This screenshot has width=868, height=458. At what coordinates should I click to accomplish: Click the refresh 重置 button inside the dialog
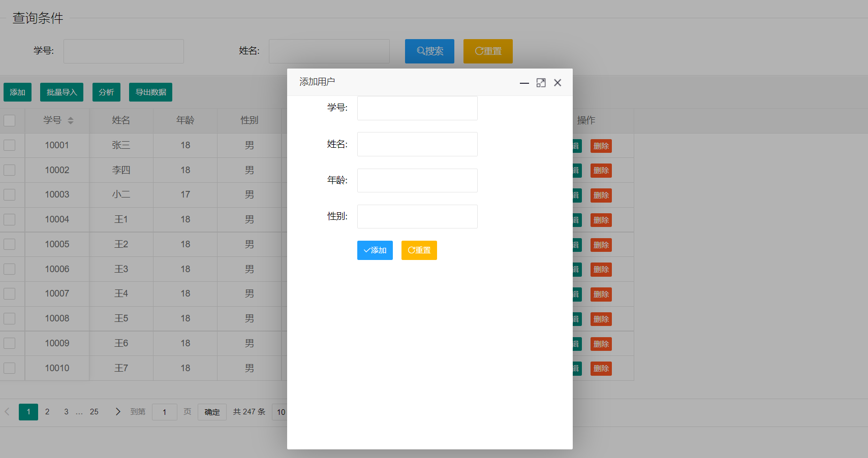point(419,250)
